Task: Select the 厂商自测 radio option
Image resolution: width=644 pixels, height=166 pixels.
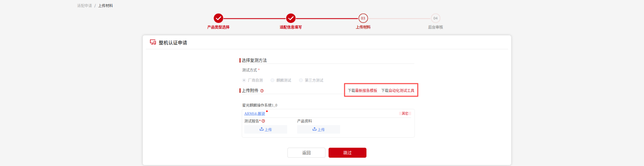Action: pos(244,80)
